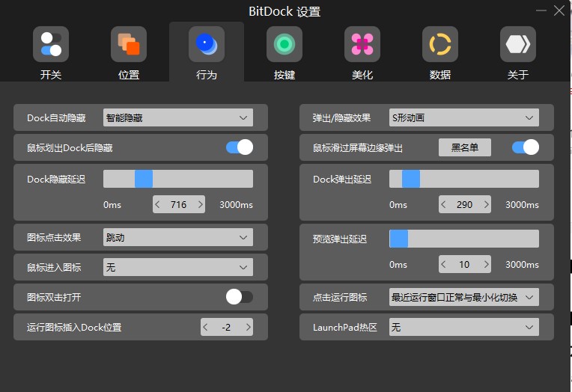Open the 图标点击效果 dropdown
This screenshot has height=392, width=572.
point(178,237)
